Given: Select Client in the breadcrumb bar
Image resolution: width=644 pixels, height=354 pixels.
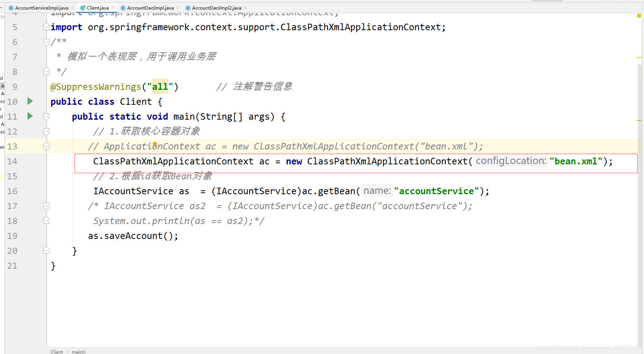Looking at the screenshot, I should click(57, 352).
